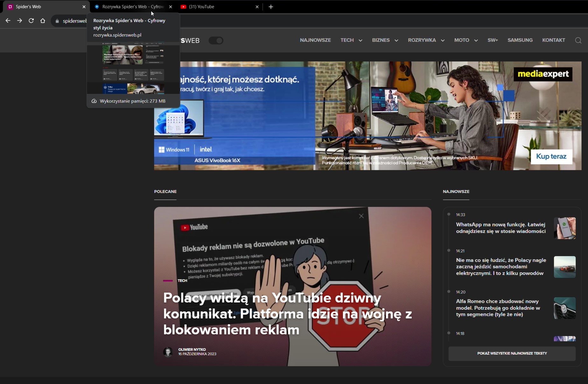Image resolution: width=588 pixels, height=384 pixels.
Task: Click the spidersweb address bar field
Action: (75, 21)
